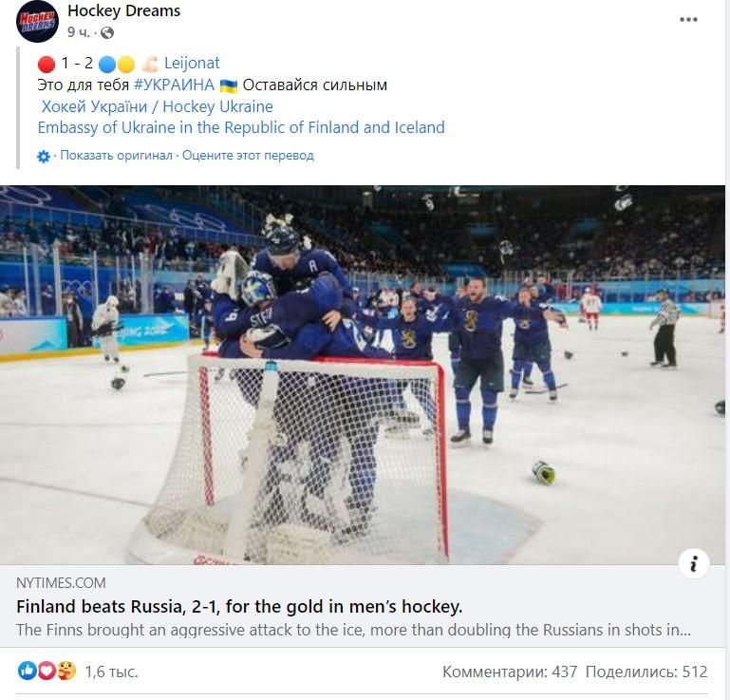Click the Love heart reaction icon

tap(47, 672)
